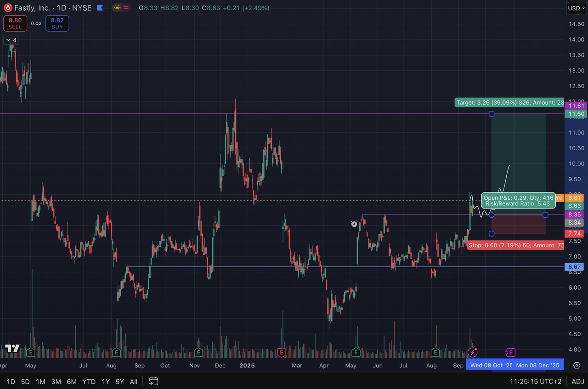Click the red 7.74 stop price label
The image size is (588, 389).
click(x=575, y=234)
